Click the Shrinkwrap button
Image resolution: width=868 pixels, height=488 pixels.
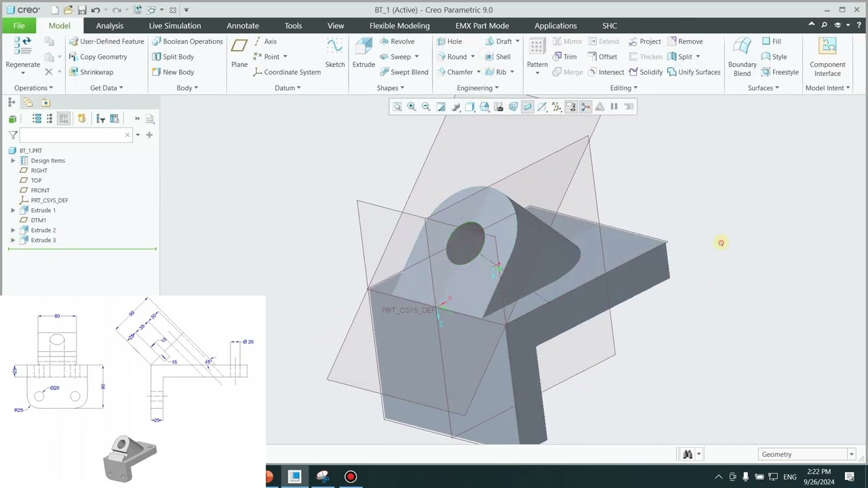click(91, 72)
